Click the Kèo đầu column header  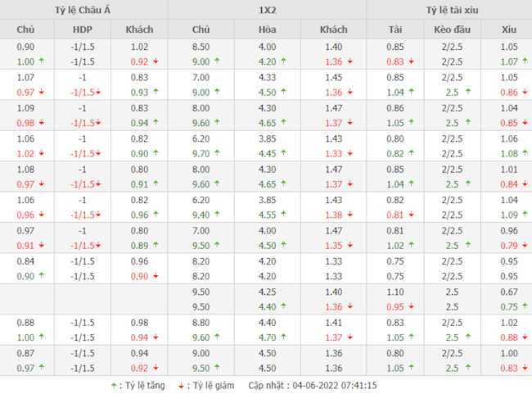449,29
